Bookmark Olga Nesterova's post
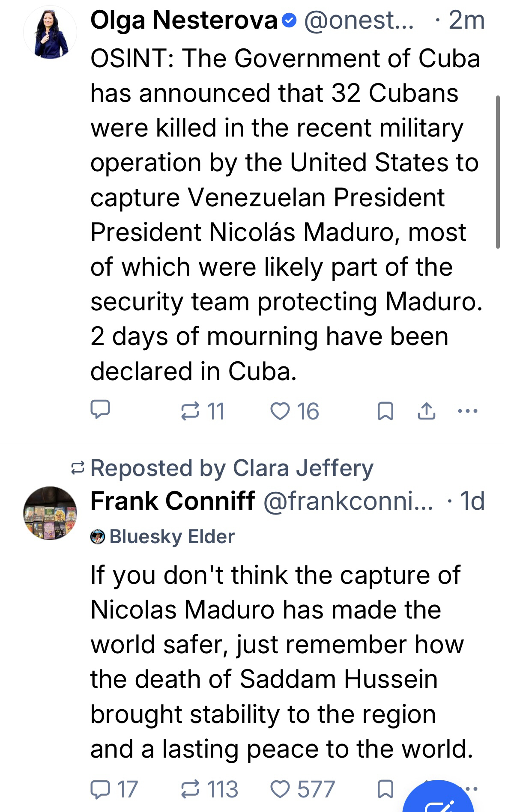This screenshot has width=505, height=812. (385, 411)
